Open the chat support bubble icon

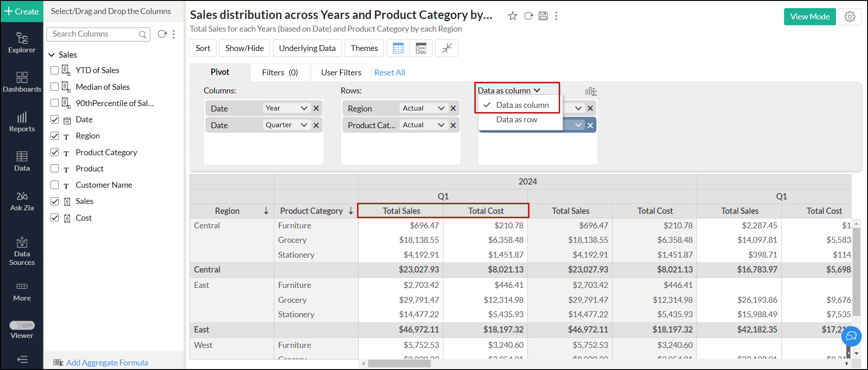[851, 337]
